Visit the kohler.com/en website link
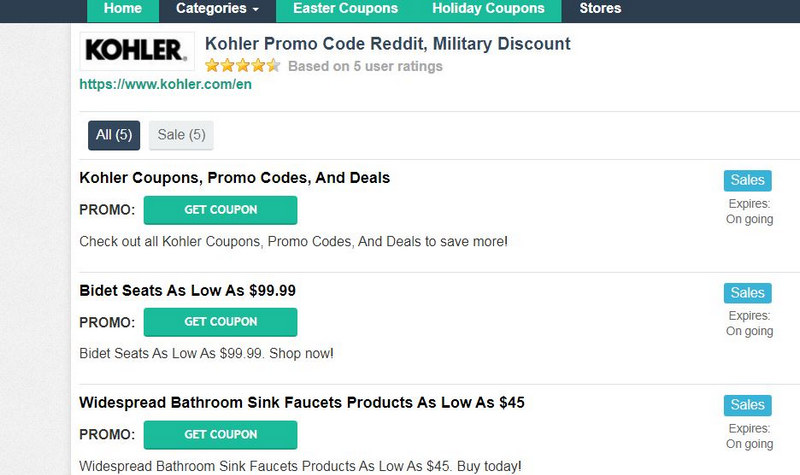800x475 pixels. pyautogui.click(x=165, y=85)
